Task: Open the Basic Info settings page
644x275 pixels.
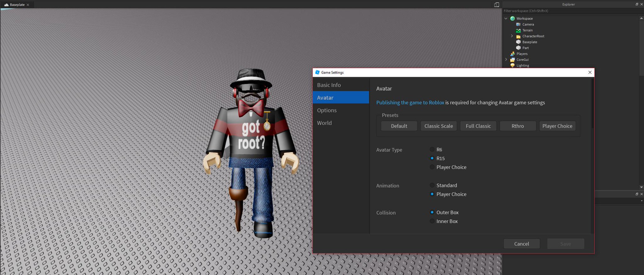Action: click(341, 85)
